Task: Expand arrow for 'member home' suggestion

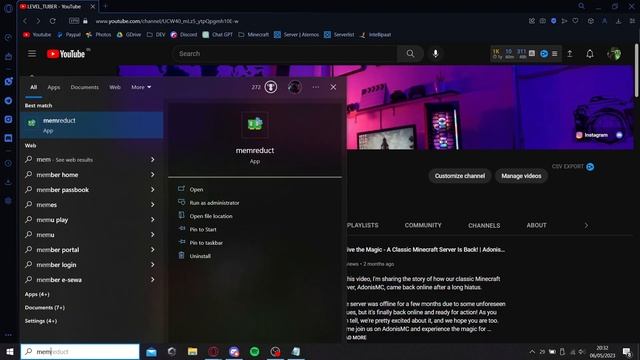Action: click(x=153, y=175)
